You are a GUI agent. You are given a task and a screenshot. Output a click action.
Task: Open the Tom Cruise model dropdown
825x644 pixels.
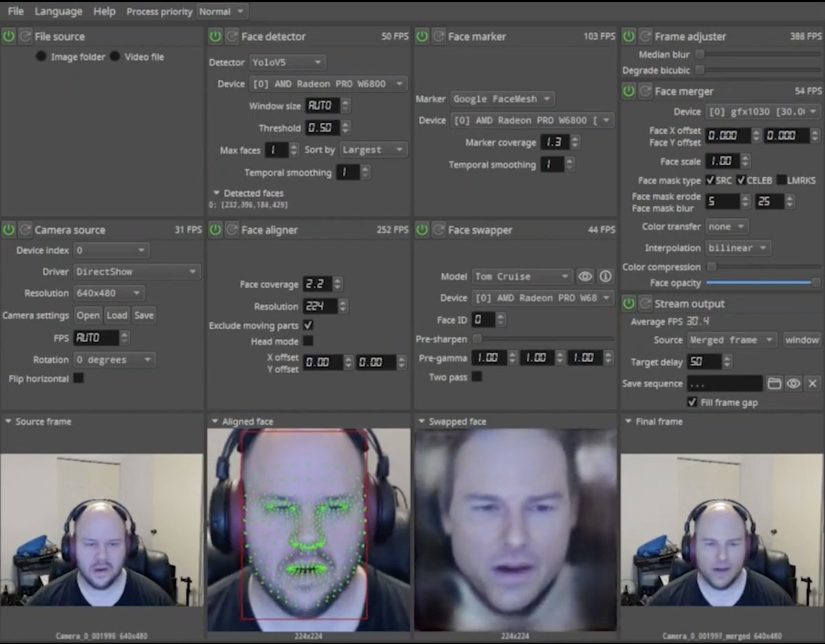(522, 276)
